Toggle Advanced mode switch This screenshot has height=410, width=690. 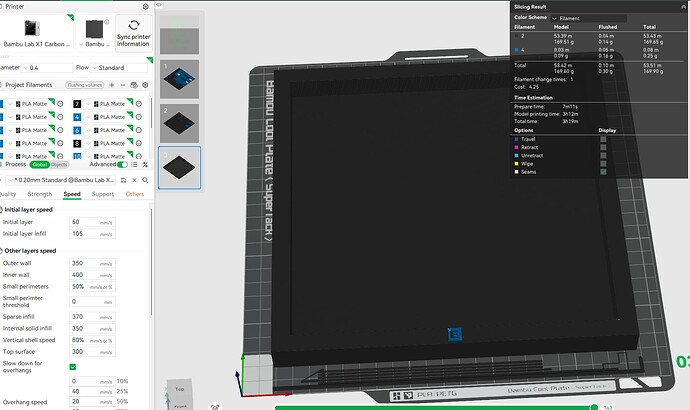(122, 165)
